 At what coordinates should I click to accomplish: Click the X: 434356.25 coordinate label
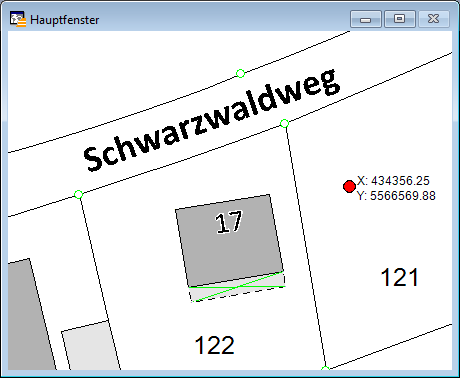click(393, 181)
